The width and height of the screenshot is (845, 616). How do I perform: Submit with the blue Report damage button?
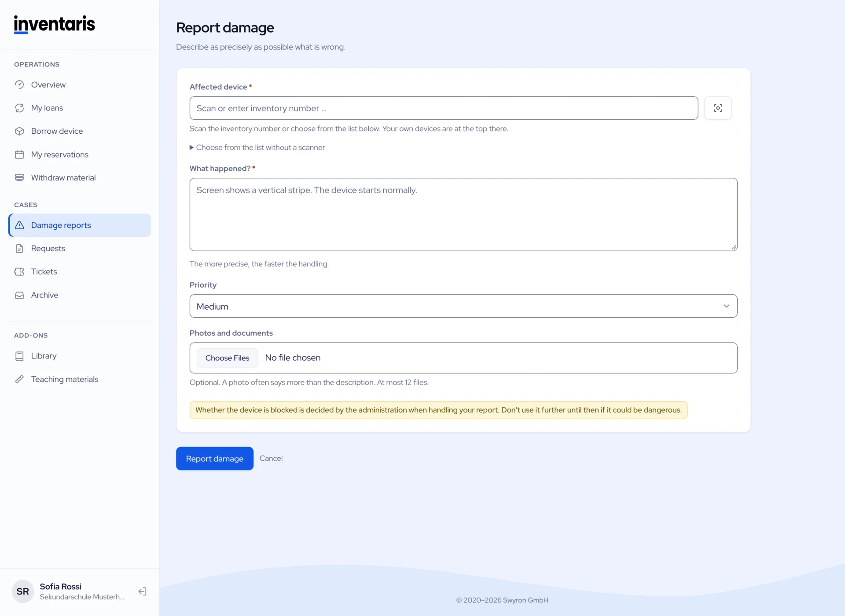(215, 458)
